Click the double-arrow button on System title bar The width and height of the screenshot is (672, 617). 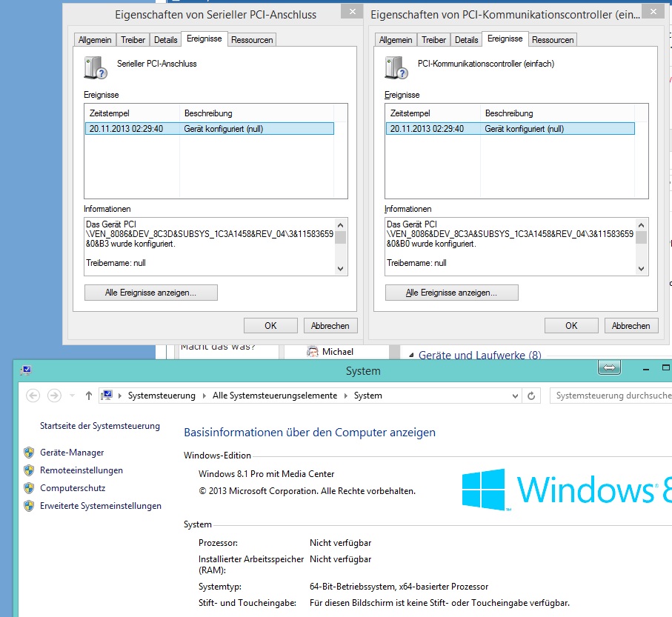coord(609,367)
